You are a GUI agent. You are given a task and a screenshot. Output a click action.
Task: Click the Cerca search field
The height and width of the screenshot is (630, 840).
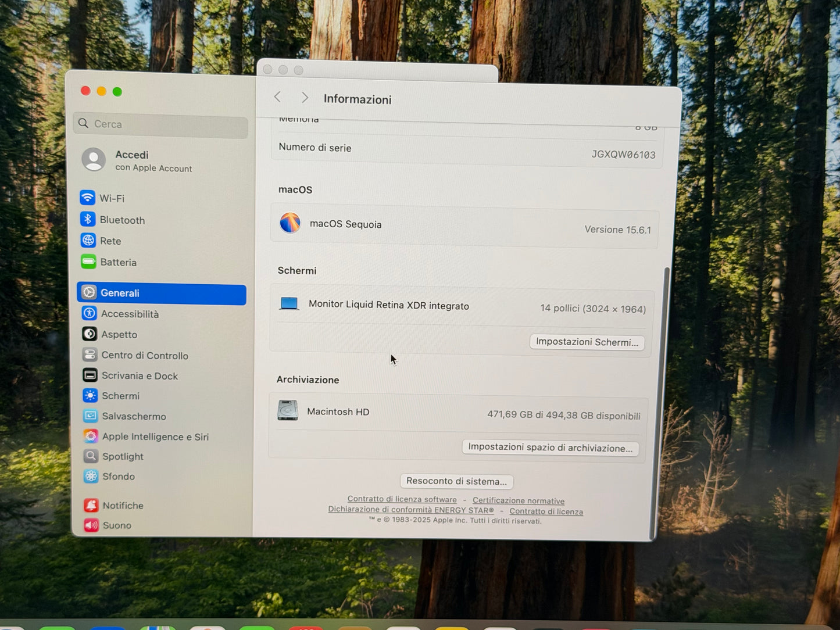[161, 124]
